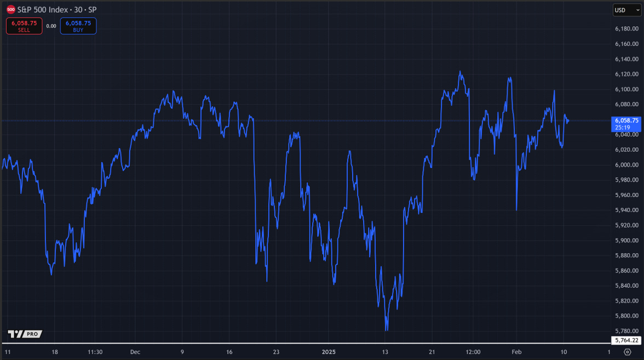Viewport: 644px width, 360px height.
Task: Click the '12:00' label on time axis
Action: 473,352
